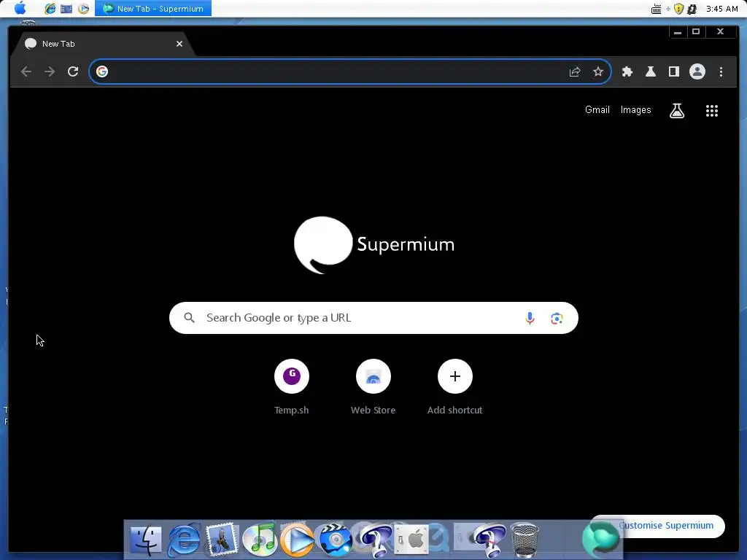The height and width of the screenshot is (560, 747).
Task: Bookmark this tab with the star icon
Action: click(x=598, y=71)
